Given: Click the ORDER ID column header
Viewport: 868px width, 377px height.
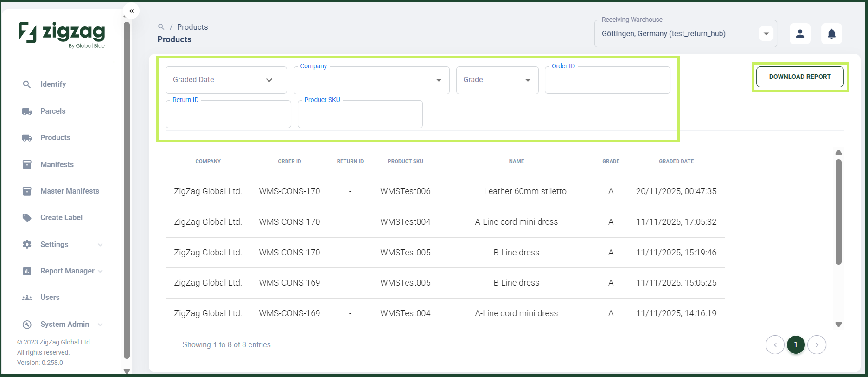Looking at the screenshot, I should [x=289, y=162].
